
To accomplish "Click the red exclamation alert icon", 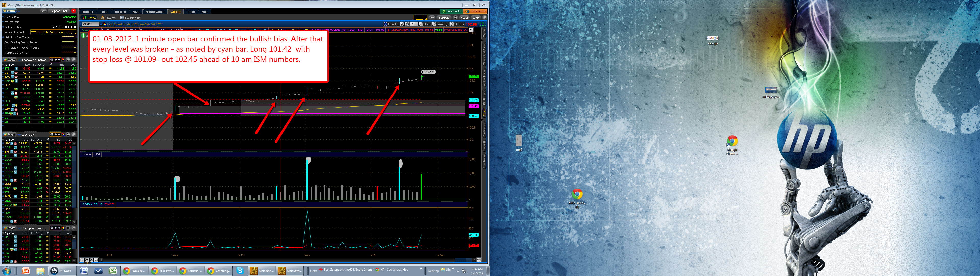I will pyautogui.click(x=74, y=11).
